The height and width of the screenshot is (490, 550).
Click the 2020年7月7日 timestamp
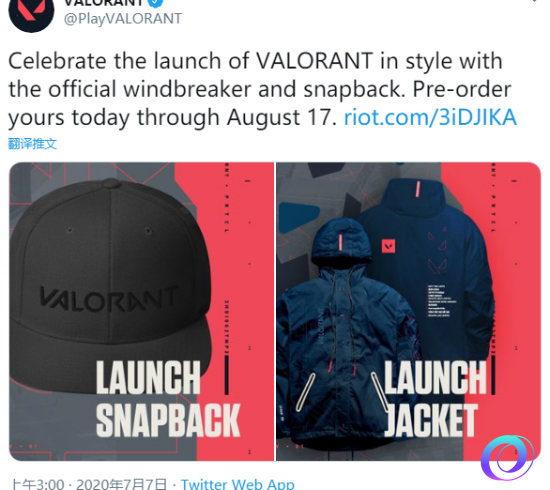[121, 484]
